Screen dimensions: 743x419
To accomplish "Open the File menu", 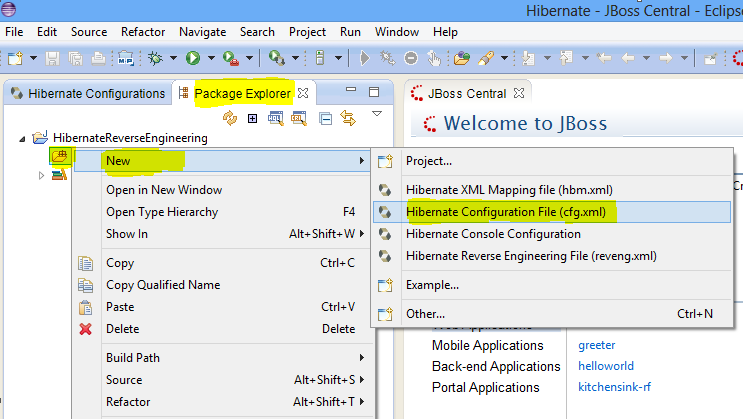I will (14, 32).
